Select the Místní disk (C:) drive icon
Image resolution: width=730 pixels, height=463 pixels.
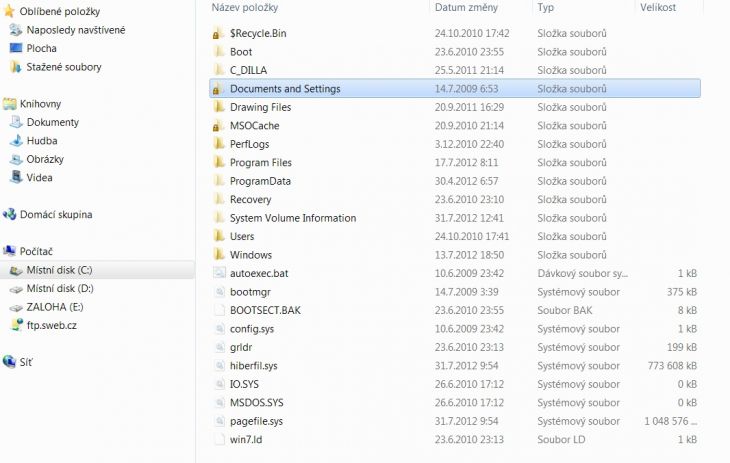point(16,270)
